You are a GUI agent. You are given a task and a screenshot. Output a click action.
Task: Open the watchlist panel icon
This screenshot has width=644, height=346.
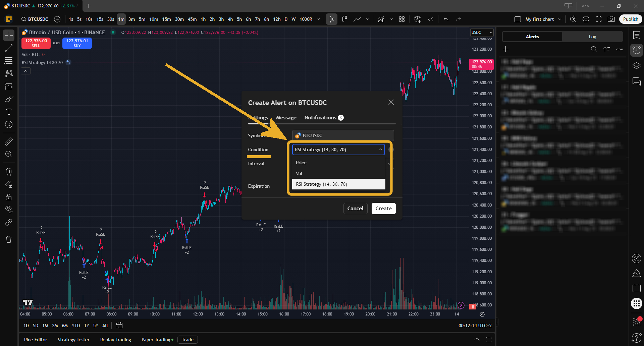pyautogui.click(x=637, y=35)
